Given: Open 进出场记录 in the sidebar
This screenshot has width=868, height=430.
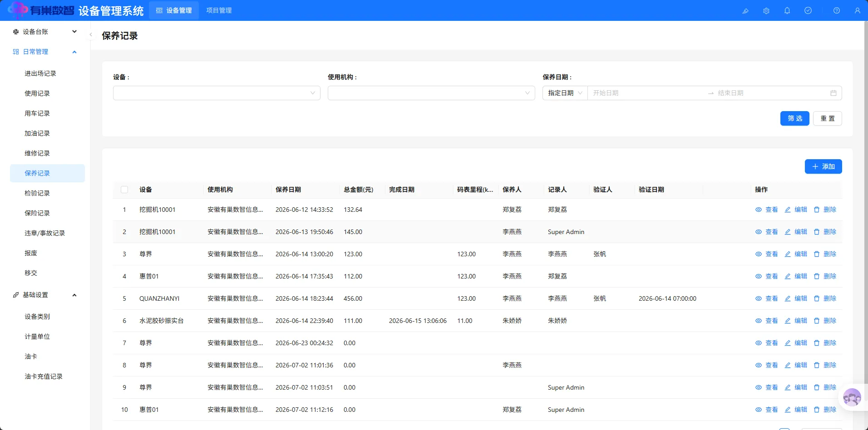Looking at the screenshot, I should 47,73.
